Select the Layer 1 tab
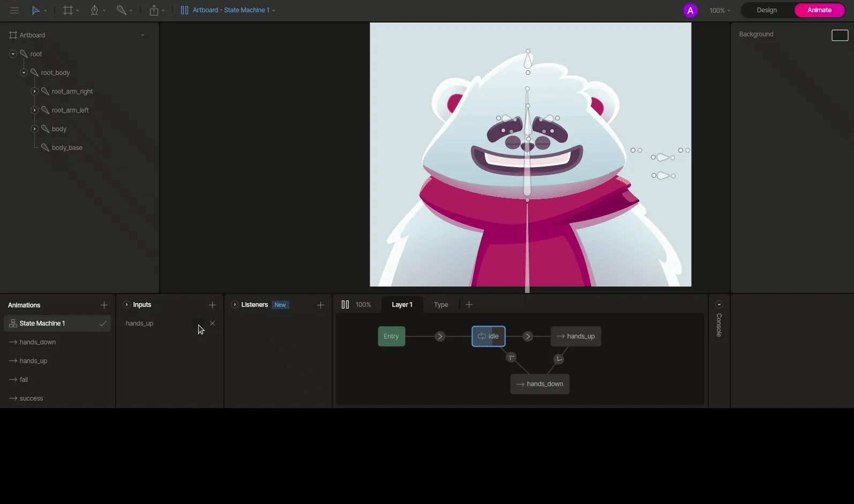The height and width of the screenshot is (504, 854). tap(402, 305)
